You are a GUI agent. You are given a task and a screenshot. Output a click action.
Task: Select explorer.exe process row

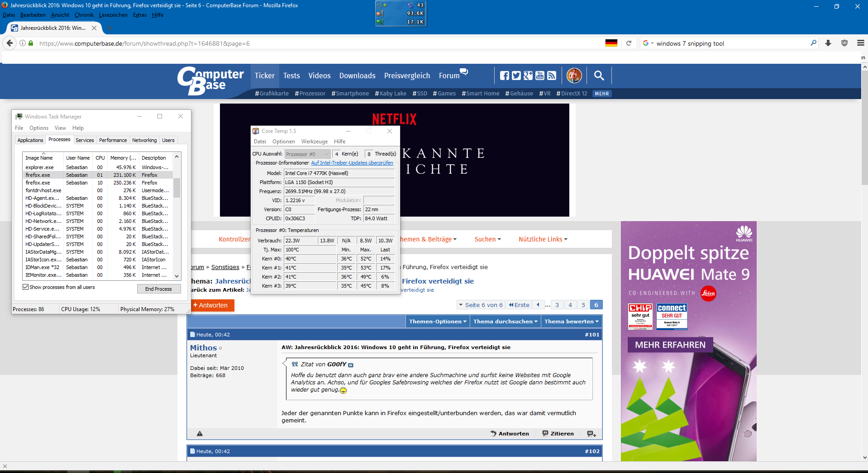tap(98, 167)
